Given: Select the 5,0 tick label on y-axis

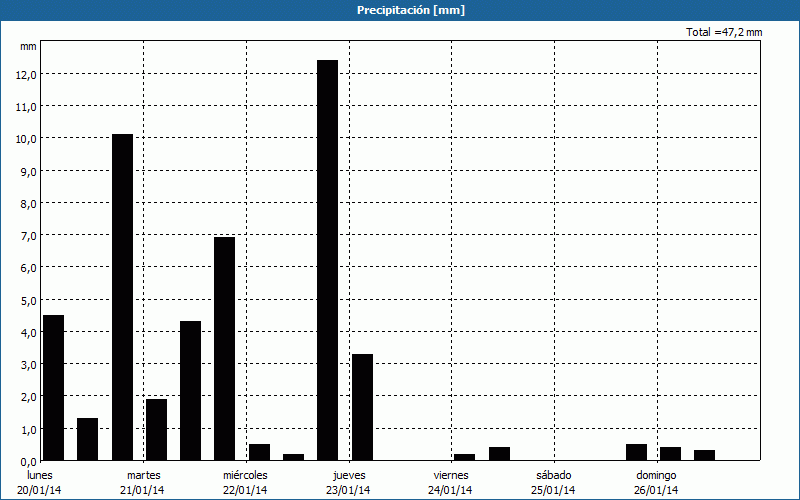Looking at the screenshot, I should click(27, 300).
